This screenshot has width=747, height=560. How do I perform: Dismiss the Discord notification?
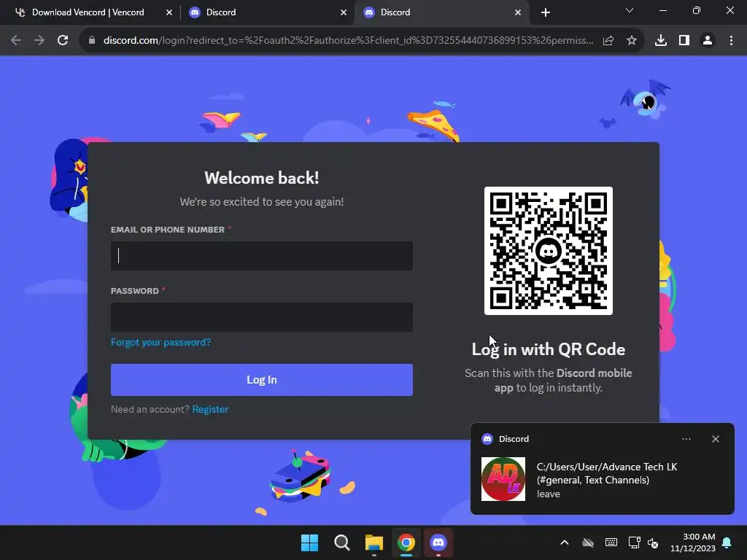point(716,439)
